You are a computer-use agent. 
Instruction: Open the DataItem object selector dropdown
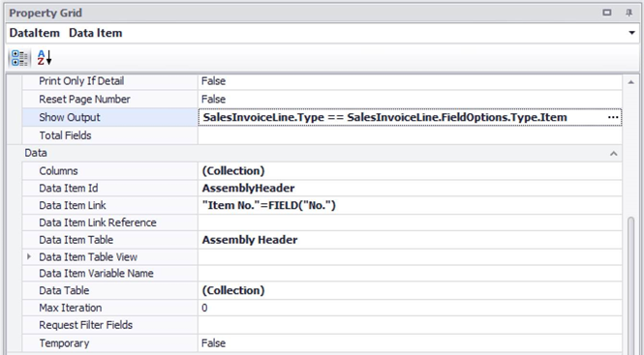click(631, 33)
